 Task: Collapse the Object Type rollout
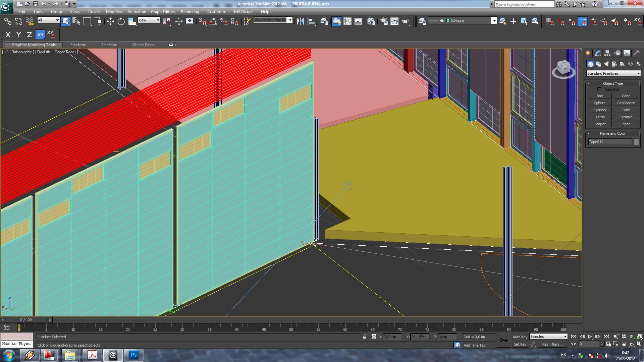click(612, 83)
